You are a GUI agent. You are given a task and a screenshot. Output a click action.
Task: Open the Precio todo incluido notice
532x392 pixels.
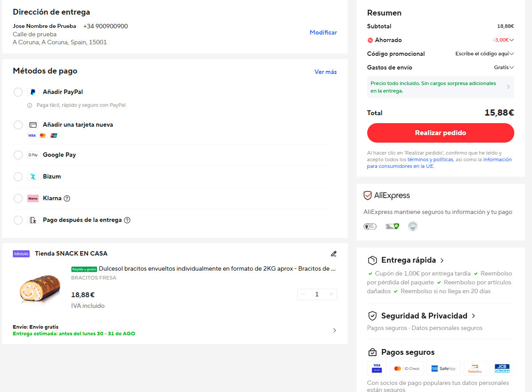[x=441, y=87]
